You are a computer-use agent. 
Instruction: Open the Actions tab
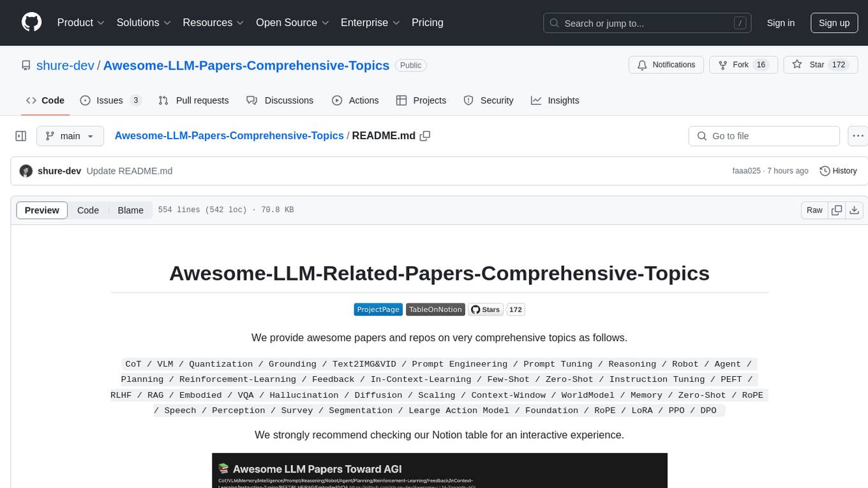(x=355, y=100)
